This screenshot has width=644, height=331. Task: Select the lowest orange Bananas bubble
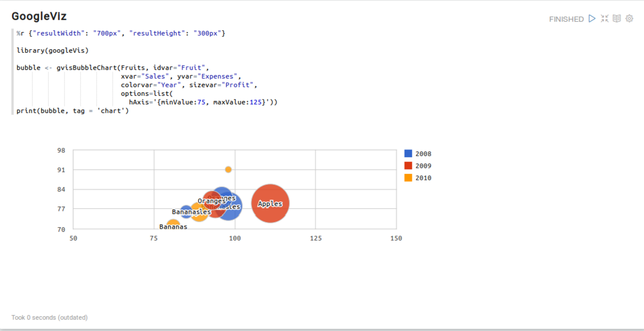(x=173, y=224)
